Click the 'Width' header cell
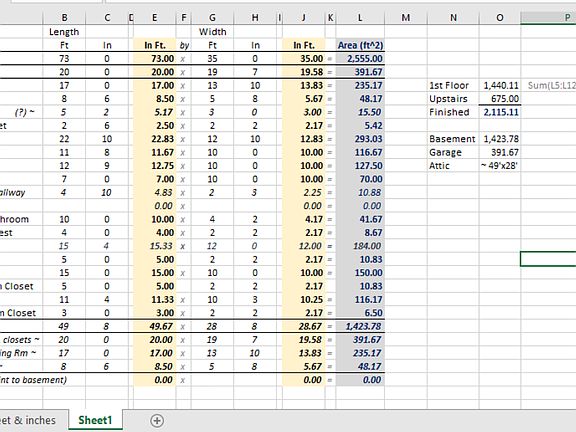Viewport: 576px width, 432px height. point(212,32)
